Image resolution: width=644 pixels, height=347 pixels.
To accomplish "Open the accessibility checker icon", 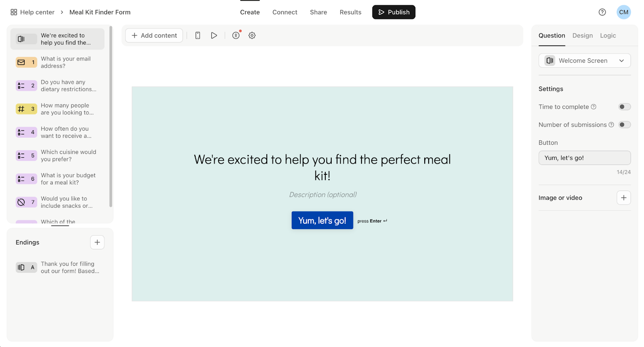I will coord(236,35).
